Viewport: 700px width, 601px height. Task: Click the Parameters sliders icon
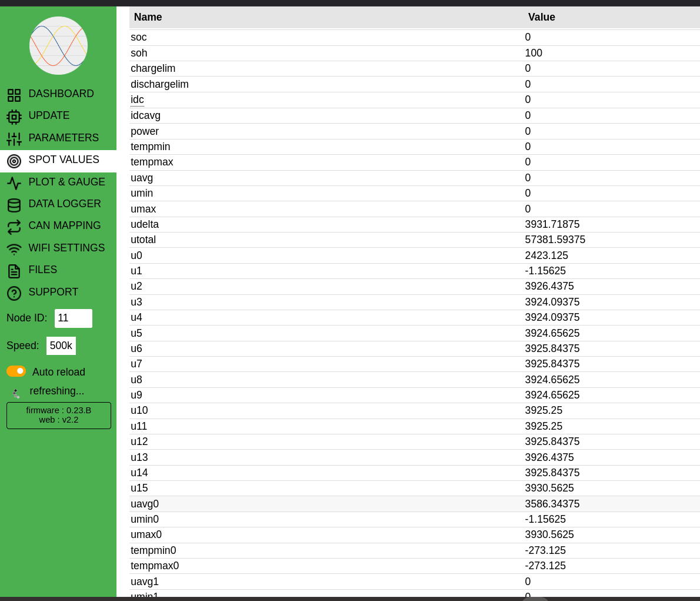14,139
